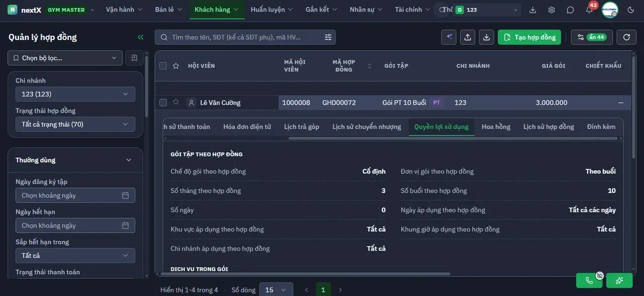644x296 pixels.
Task: Open the Huấn luyện menu
Action: pos(272,10)
